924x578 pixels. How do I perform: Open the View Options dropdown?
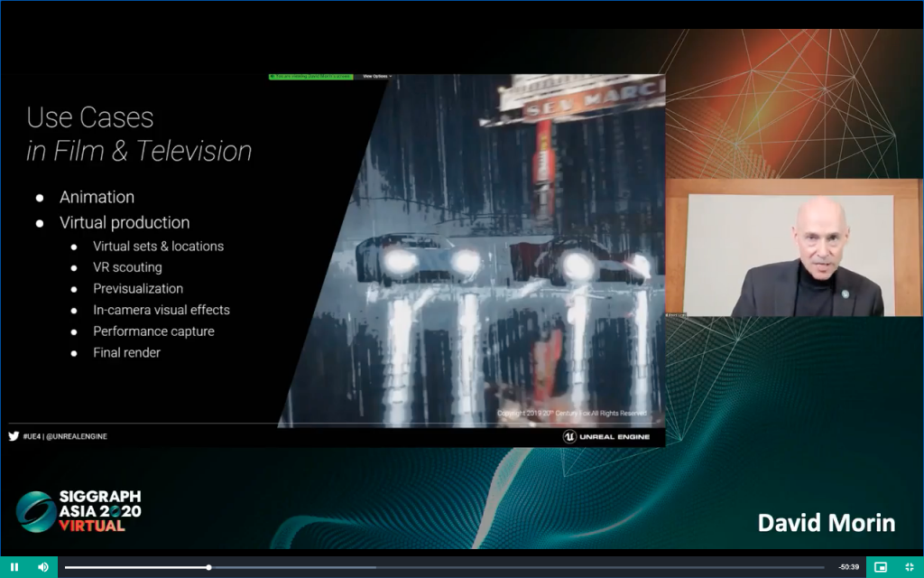376,77
